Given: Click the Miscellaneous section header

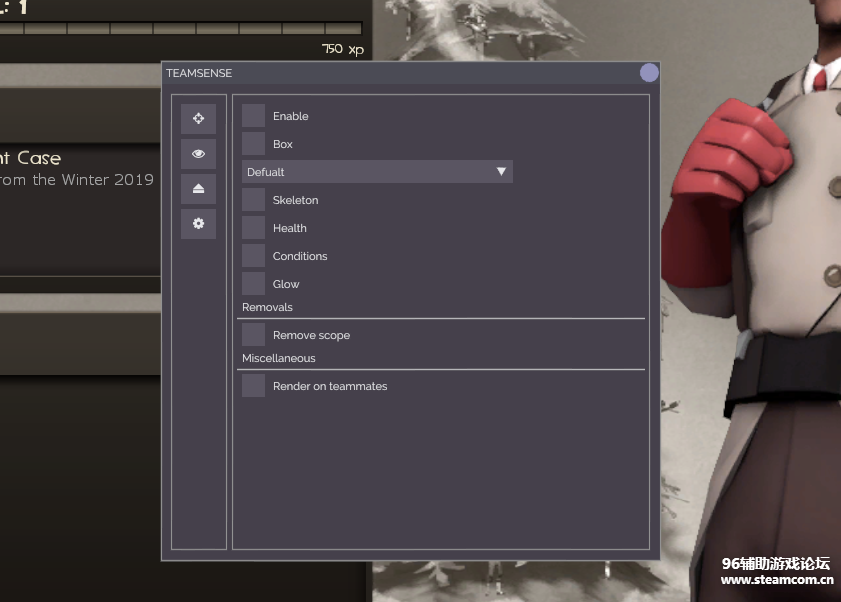Looking at the screenshot, I should coord(278,358).
